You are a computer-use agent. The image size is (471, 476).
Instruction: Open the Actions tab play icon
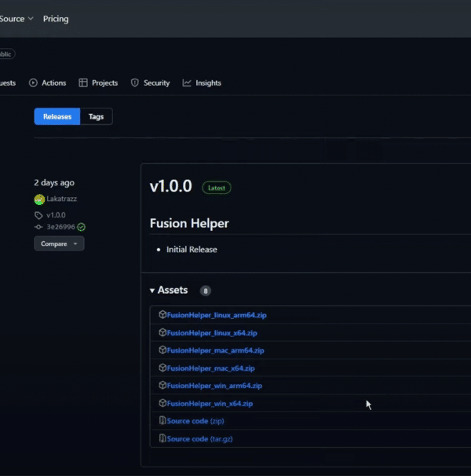(x=33, y=83)
